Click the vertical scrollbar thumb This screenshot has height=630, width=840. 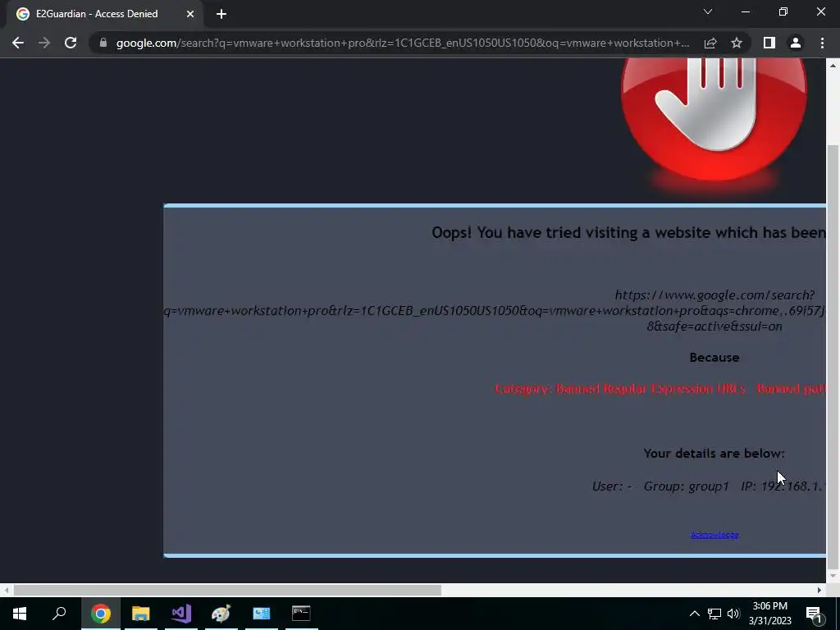coord(833,357)
